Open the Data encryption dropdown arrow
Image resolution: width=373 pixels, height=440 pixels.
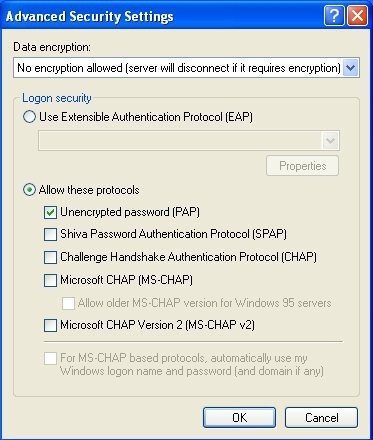(350, 68)
